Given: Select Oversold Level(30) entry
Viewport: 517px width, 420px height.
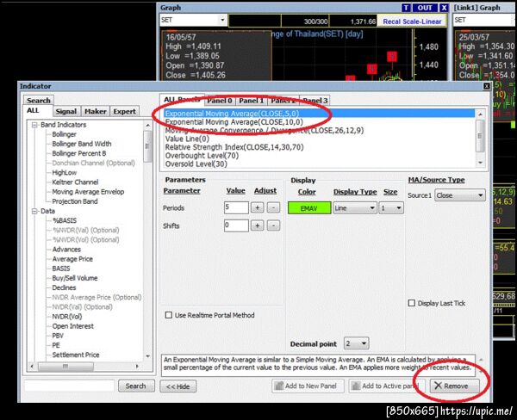Looking at the screenshot, I should [196, 164].
